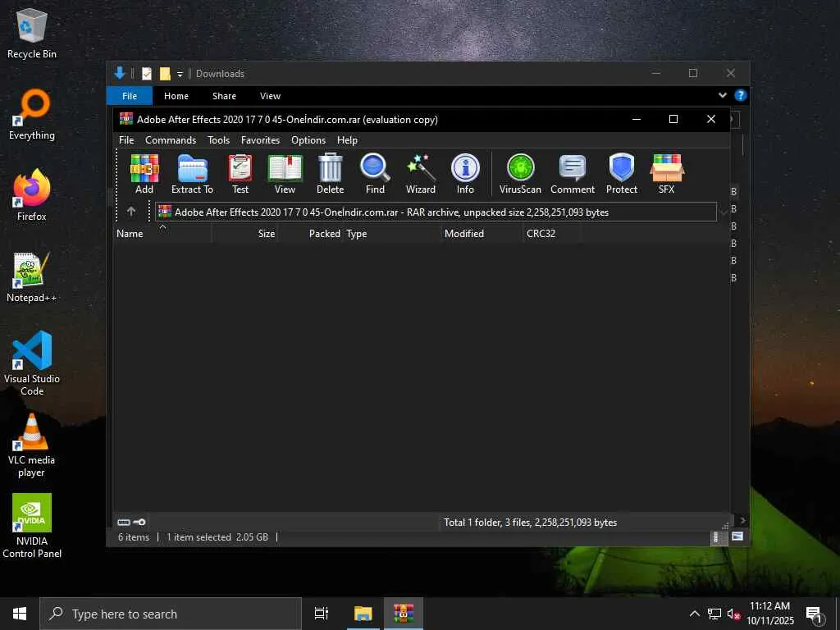Click the archive path address field
This screenshot has height=630, width=840.
(x=436, y=212)
